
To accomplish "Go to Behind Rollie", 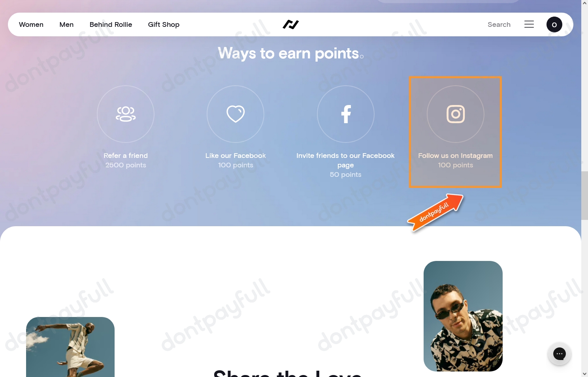I will (x=111, y=24).
